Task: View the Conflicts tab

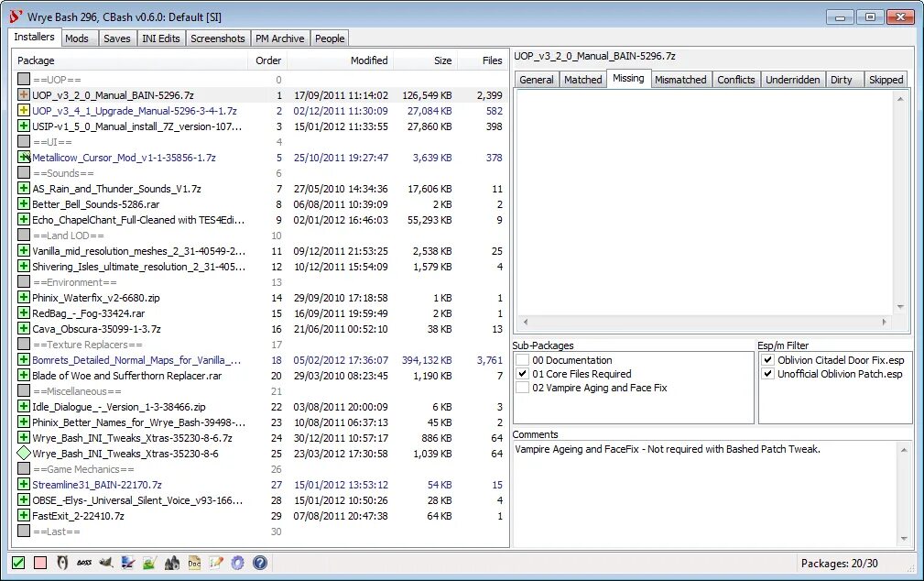Action: (x=736, y=80)
